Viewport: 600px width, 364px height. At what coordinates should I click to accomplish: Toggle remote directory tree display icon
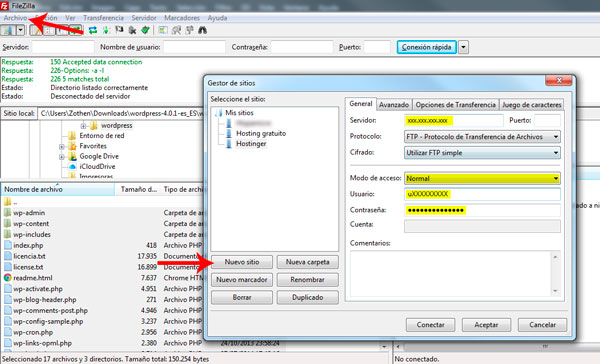pyautogui.click(x=62, y=30)
